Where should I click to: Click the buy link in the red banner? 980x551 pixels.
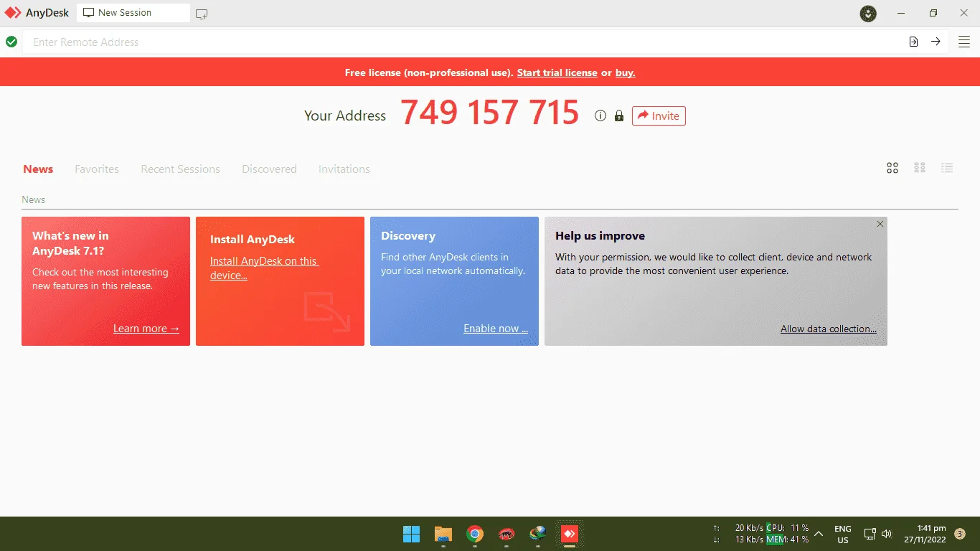point(626,72)
